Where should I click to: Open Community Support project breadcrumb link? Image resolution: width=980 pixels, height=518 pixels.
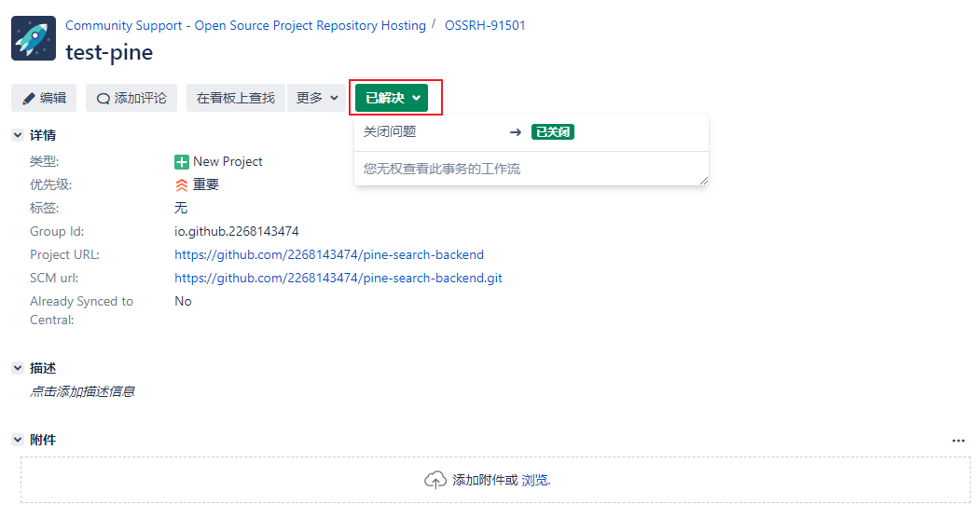(245, 25)
